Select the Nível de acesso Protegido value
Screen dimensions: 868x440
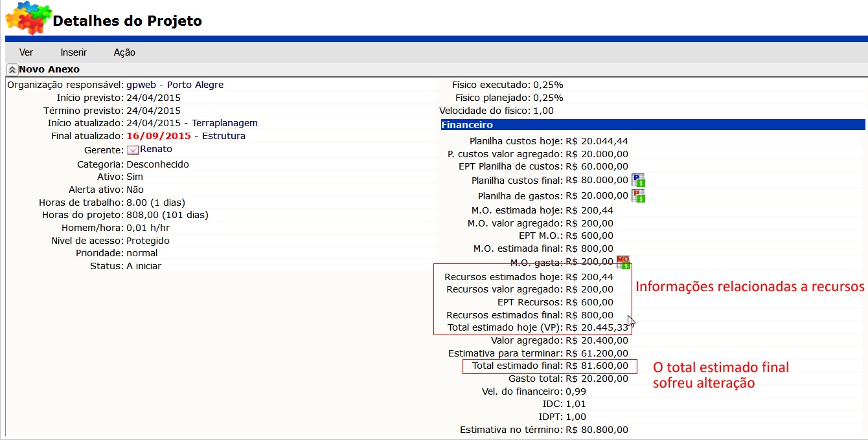148,241
